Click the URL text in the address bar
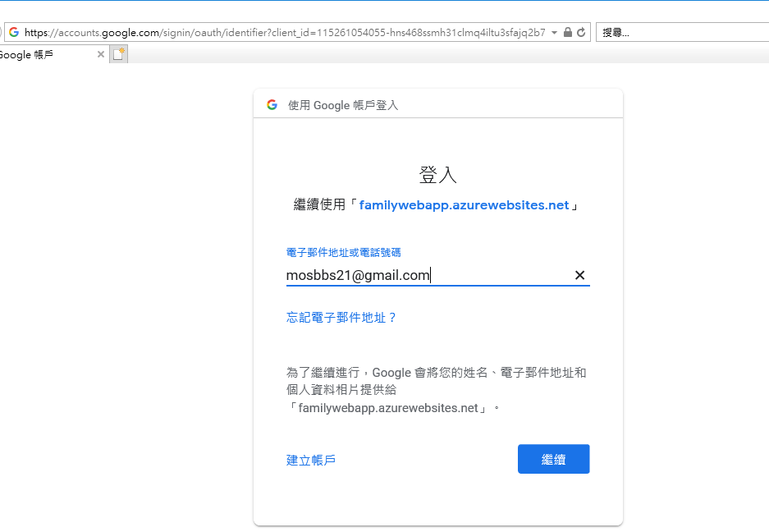Image resolution: width=769 pixels, height=532 pixels. pyautogui.click(x=285, y=32)
